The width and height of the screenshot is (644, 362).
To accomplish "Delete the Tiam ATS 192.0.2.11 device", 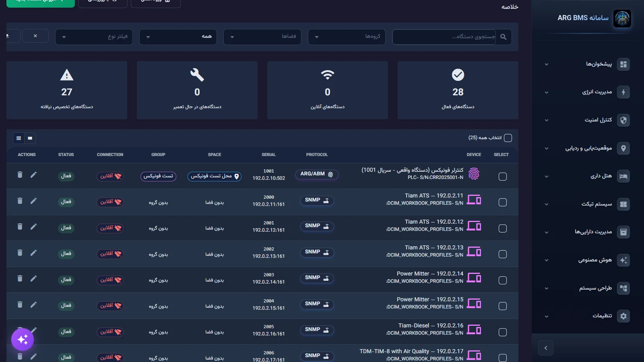I will pos(20,201).
